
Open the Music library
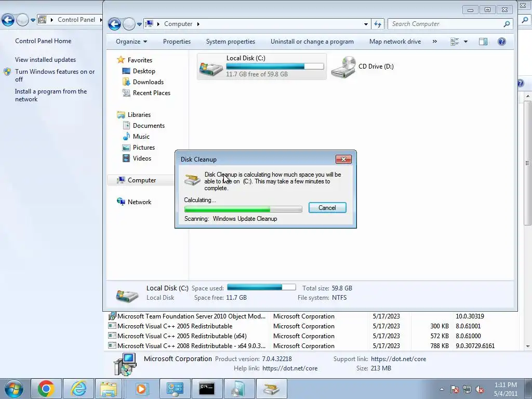141,137
